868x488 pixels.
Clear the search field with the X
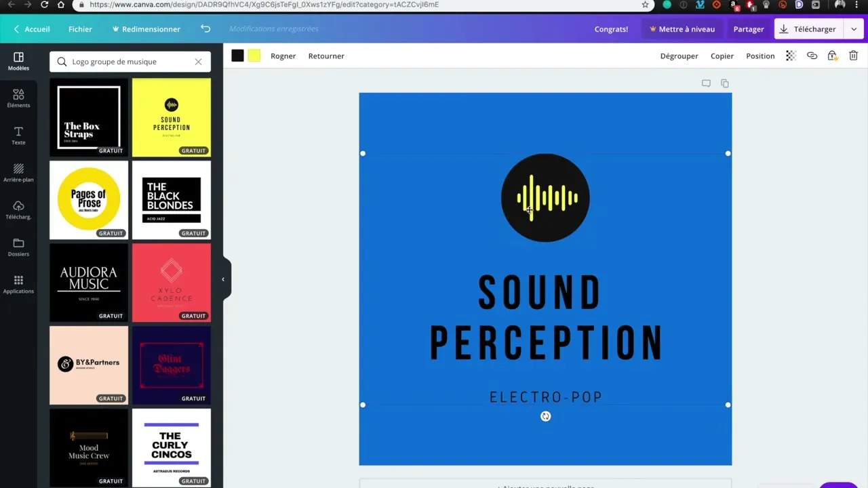(198, 62)
